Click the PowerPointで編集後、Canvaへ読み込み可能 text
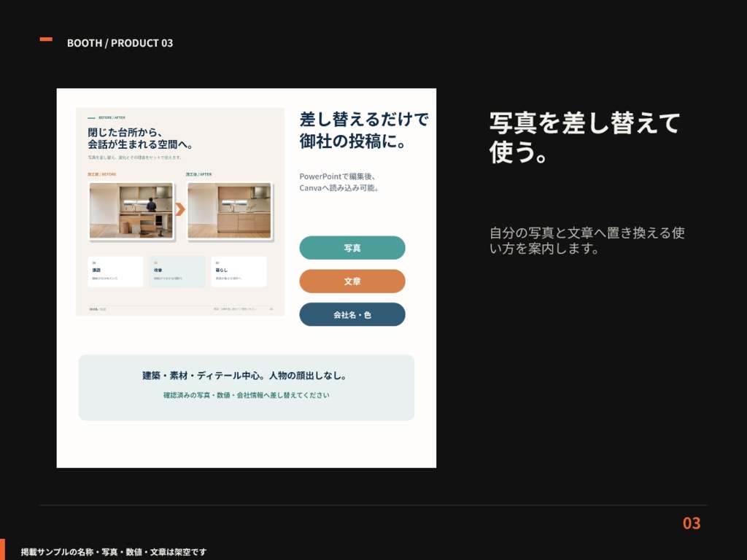The height and width of the screenshot is (560, 747). click(x=339, y=182)
